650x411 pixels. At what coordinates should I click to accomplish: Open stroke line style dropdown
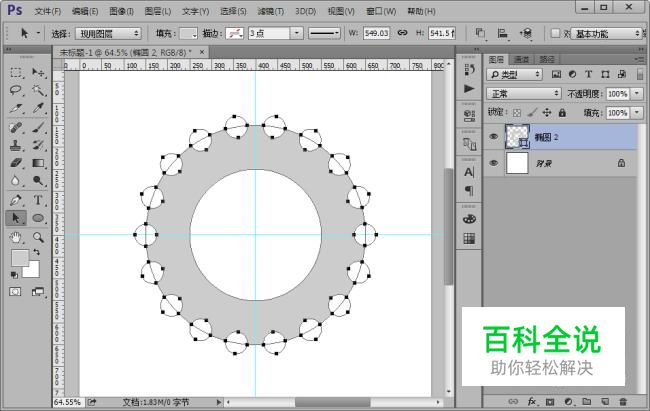[324, 33]
